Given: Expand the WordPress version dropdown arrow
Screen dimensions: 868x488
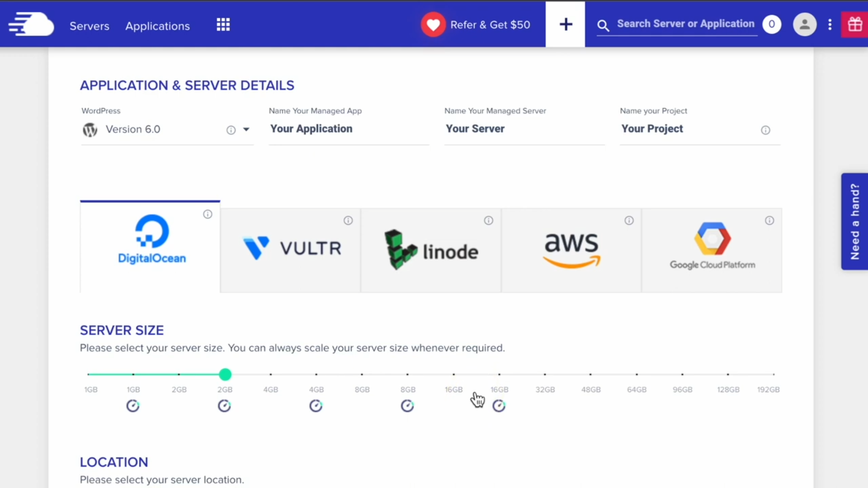Looking at the screenshot, I should click(x=246, y=130).
